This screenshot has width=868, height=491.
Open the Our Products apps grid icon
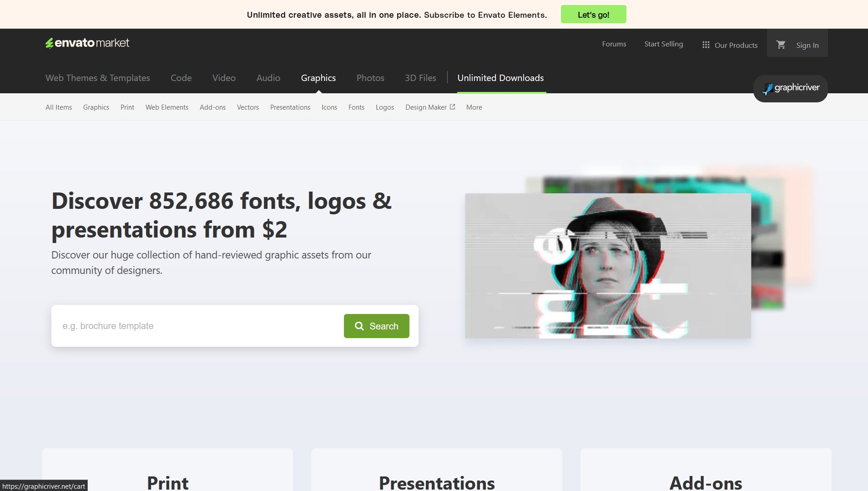(x=705, y=44)
